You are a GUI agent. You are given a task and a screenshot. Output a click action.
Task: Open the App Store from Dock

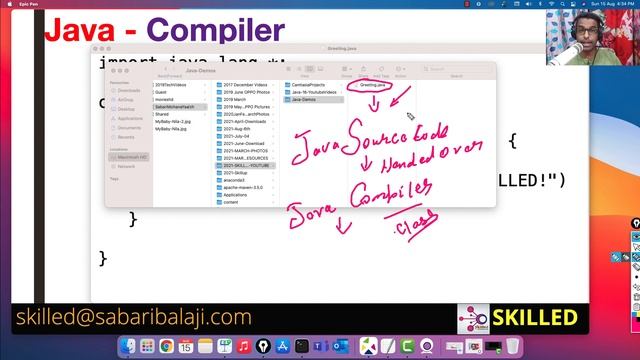click(x=282, y=346)
